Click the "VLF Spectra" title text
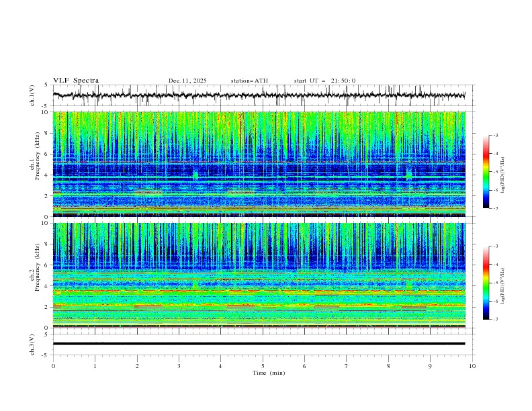 (x=76, y=81)
